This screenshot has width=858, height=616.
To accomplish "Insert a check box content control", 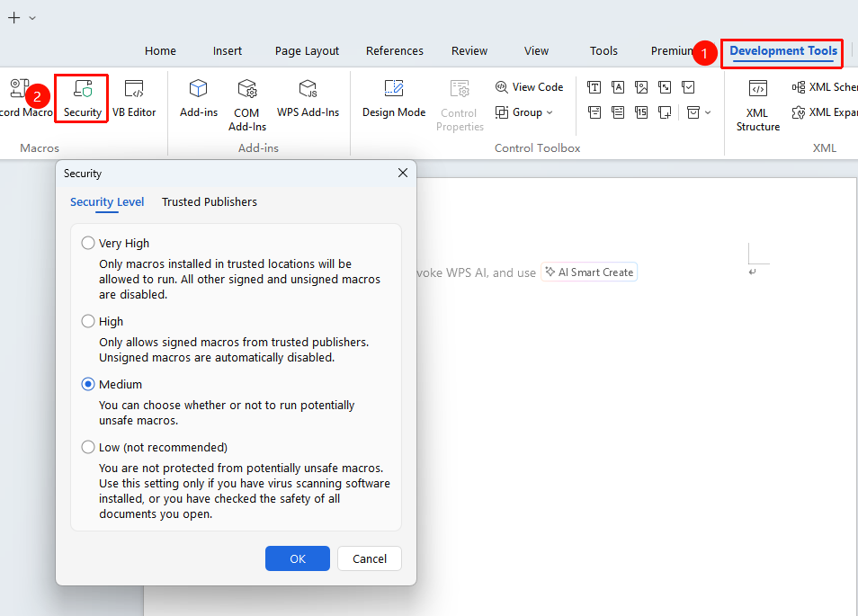I will click(688, 87).
